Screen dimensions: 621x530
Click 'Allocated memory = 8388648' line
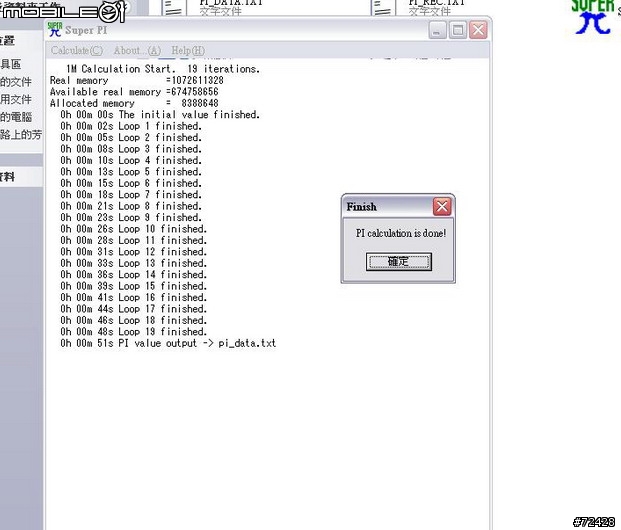(134, 103)
